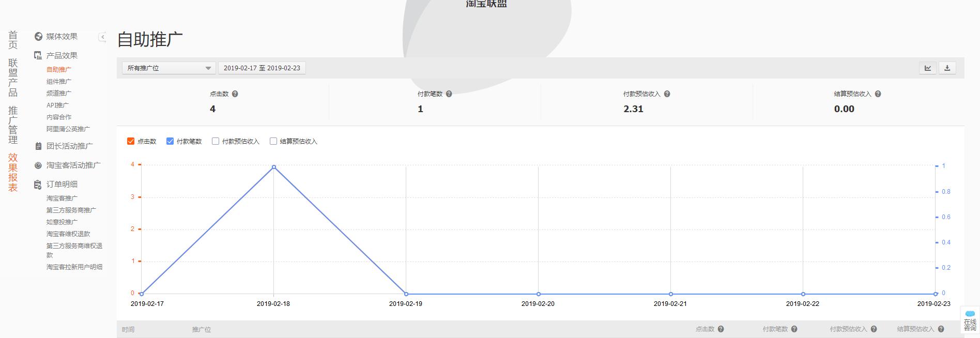Open the 所有推广位 dropdown
980x338 pixels.
(169, 68)
